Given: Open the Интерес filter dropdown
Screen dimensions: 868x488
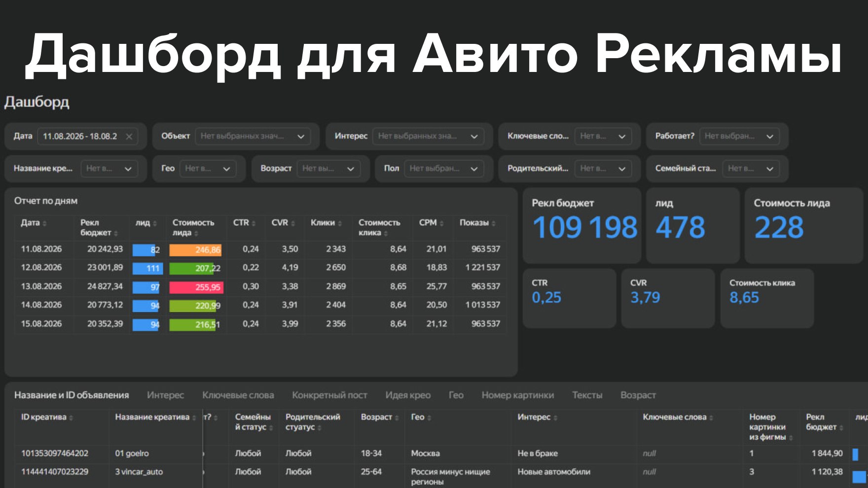Looking at the screenshot, I should coord(428,136).
